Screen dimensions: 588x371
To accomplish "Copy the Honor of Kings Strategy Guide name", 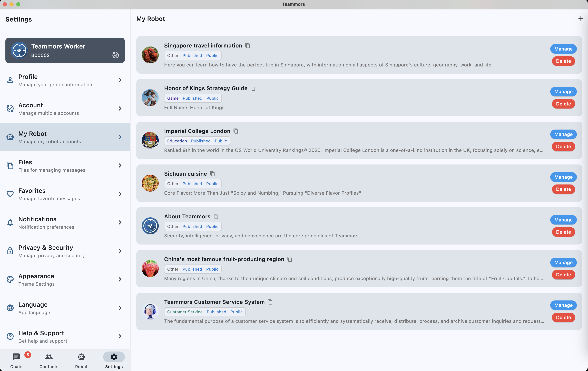I will click(x=253, y=88).
